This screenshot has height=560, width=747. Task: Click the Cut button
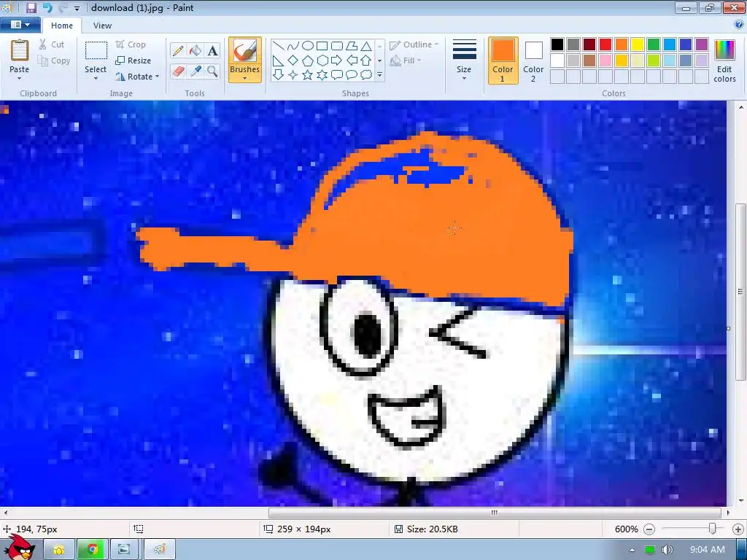51,44
